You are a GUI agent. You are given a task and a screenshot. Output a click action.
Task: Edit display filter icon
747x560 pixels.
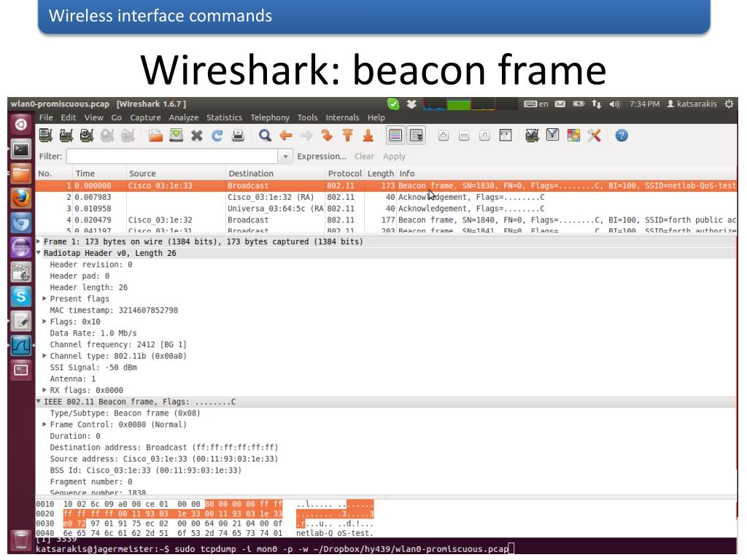coord(553,136)
